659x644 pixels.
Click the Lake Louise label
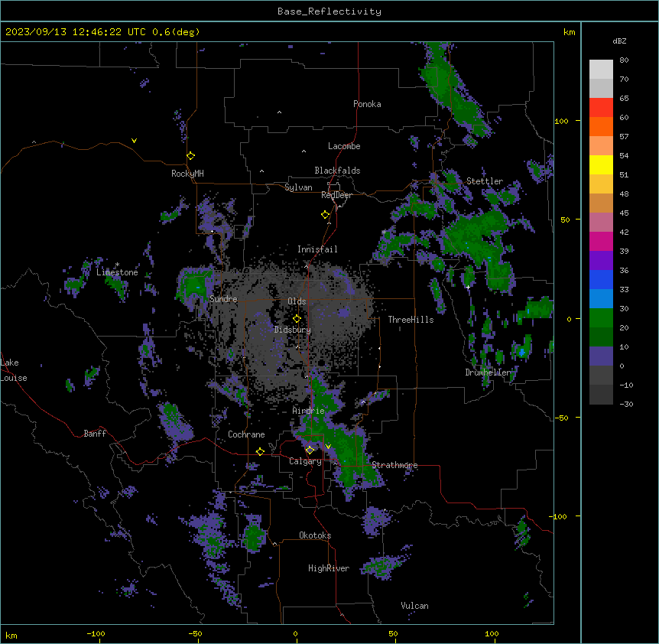tap(14, 370)
